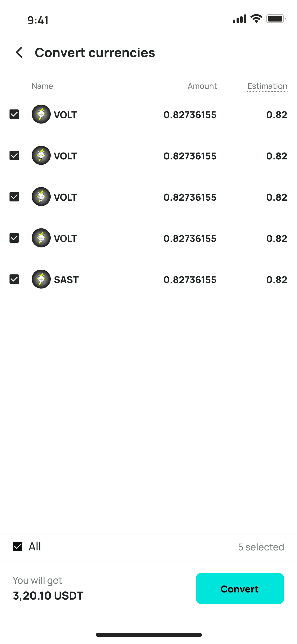Screen dimensions: 297x644
Task: Tap the 3,20.10 USDT total
Action: tap(48, 596)
